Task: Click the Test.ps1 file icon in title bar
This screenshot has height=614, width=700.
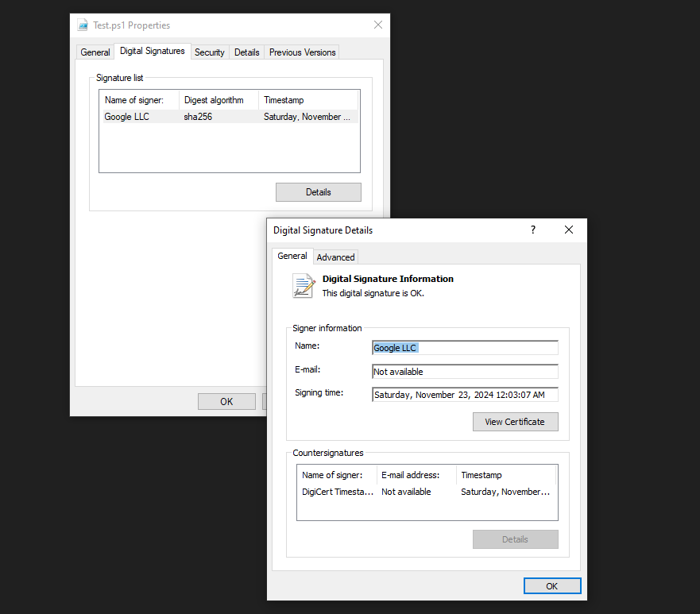Action: tap(83, 25)
